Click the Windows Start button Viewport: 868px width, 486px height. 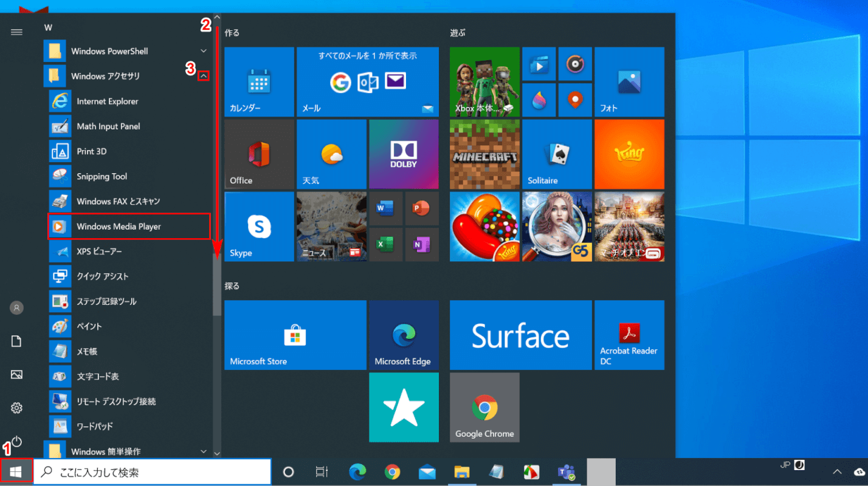pyautogui.click(x=16, y=471)
